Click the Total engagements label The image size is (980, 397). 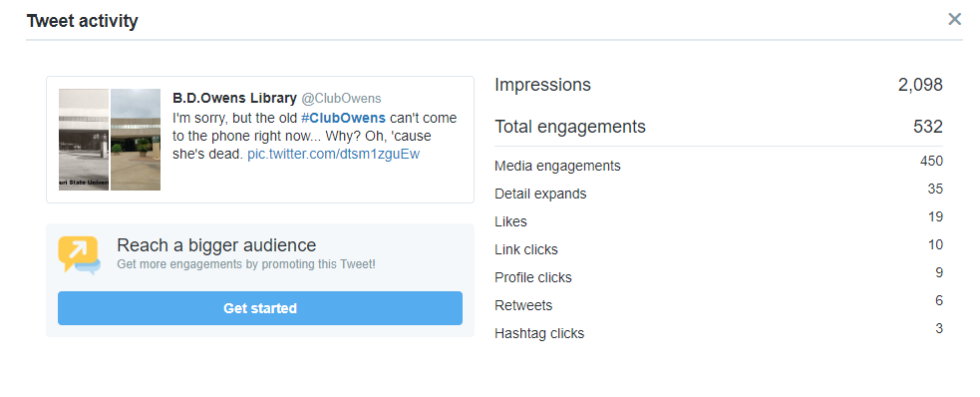(570, 127)
